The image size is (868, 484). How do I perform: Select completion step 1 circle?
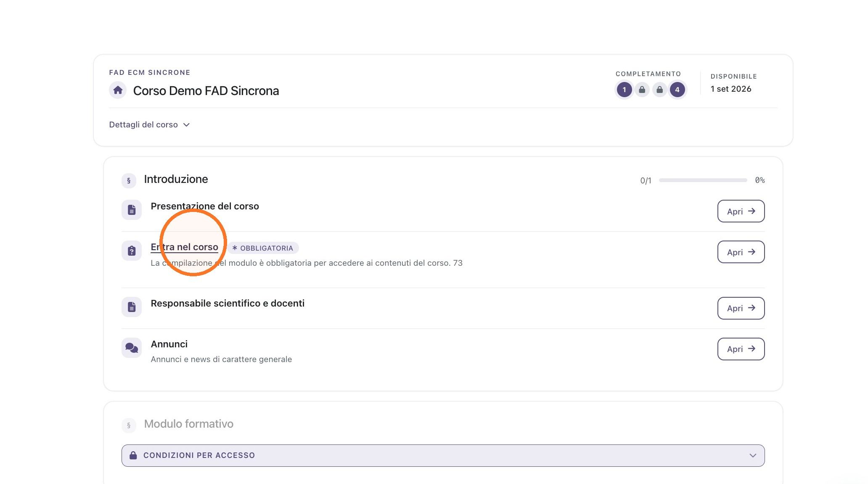pyautogui.click(x=624, y=90)
